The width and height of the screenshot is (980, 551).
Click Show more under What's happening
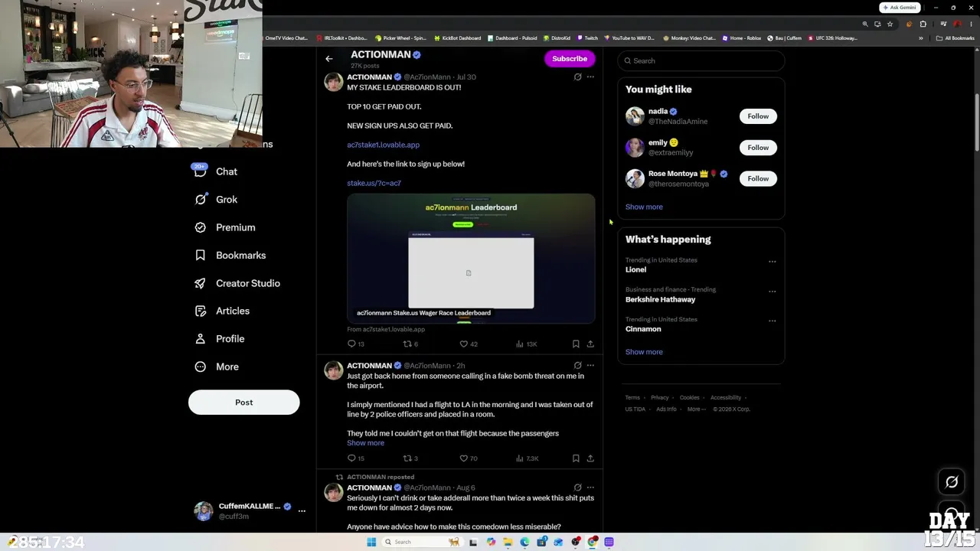pyautogui.click(x=644, y=352)
